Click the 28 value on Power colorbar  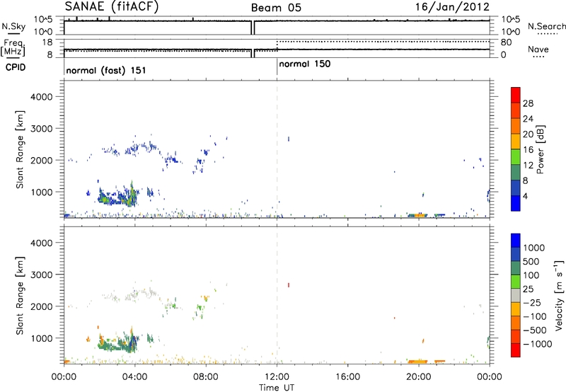[528, 103]
